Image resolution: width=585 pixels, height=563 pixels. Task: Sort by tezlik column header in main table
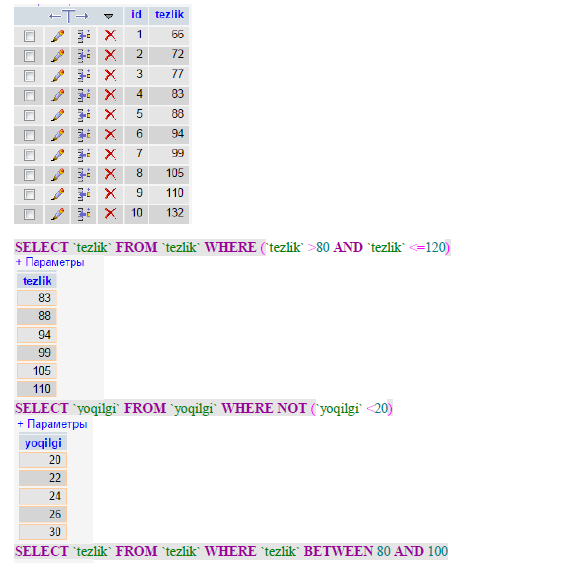(x=169, y=15)
